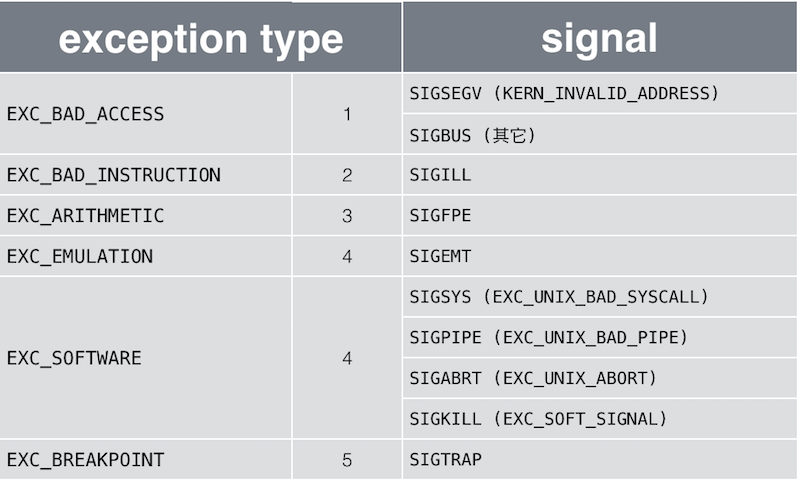Click the SIGABRT (EXC_UNIX_ABORT) cell
This screenshot has width=800, height=482.
(x=533, y=379)
